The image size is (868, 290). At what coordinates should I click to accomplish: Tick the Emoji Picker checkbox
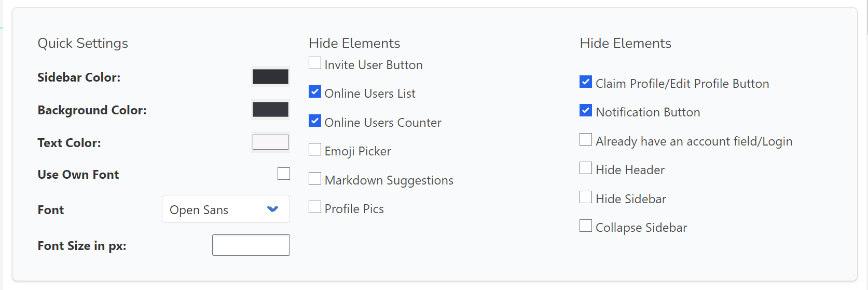(x=315, y=150)
